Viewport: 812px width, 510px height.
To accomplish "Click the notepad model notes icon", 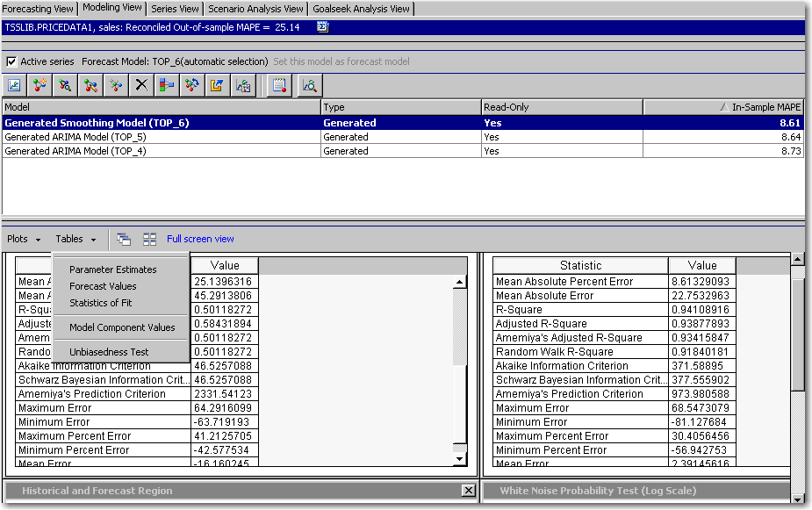I will click(279, 85).
